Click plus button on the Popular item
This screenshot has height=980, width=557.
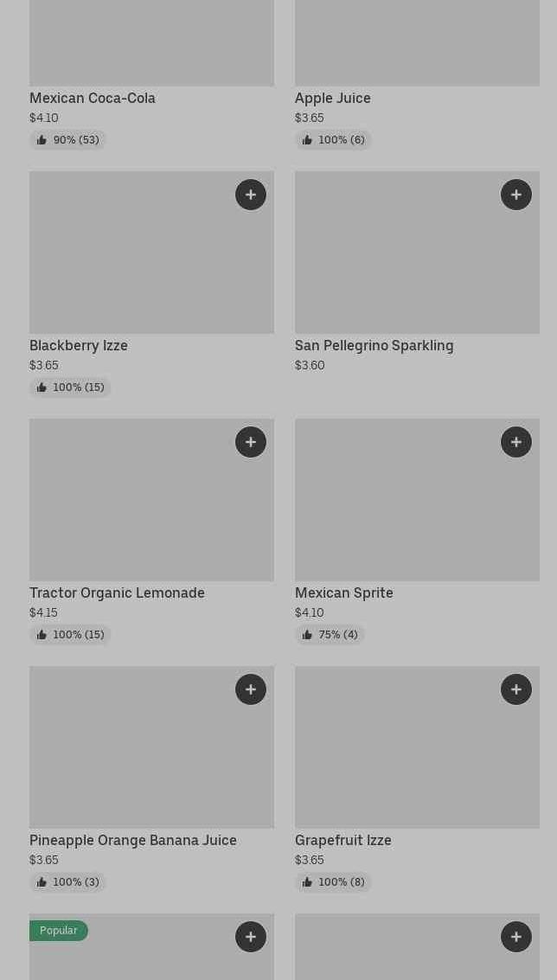pos(251,937)
